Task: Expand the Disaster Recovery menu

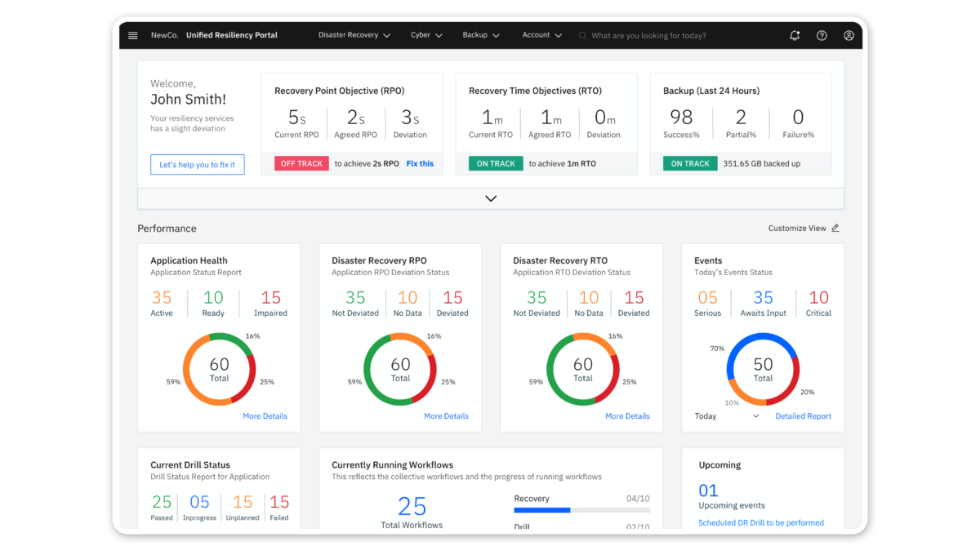Action: pos(354,36)
